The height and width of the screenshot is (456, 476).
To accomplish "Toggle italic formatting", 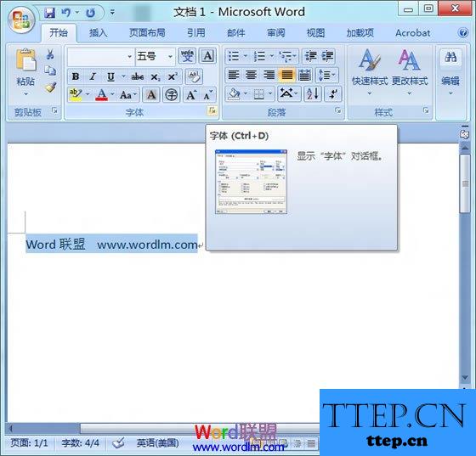I will (x=93, y=76).
